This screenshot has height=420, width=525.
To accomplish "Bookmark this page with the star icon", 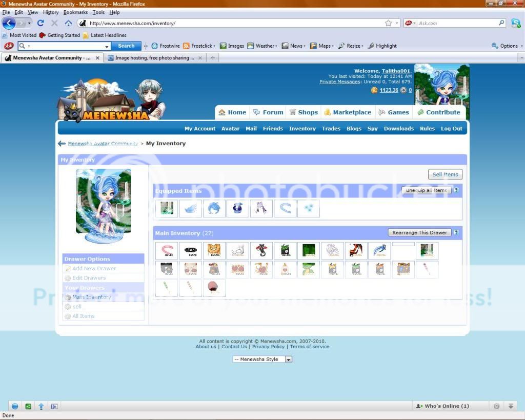I will point(388,23).
